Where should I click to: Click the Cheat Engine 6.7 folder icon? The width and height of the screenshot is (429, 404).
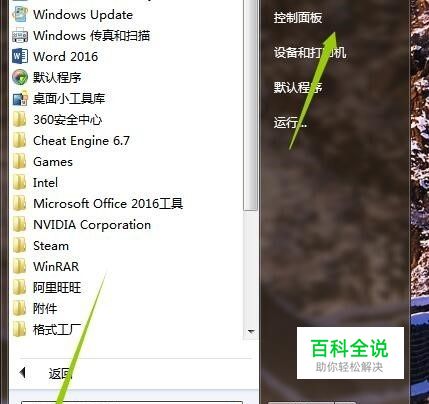pyautogui.click(x=19, y=140)
